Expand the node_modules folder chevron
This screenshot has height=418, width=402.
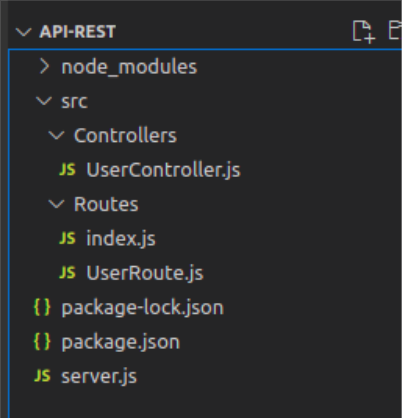click(x=45, y=66)
